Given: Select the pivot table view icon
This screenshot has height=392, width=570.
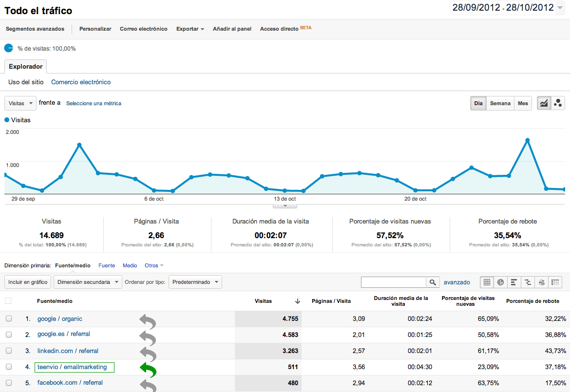Looking at the screenshot, I should pyautogui.click(x=555, y=282).
